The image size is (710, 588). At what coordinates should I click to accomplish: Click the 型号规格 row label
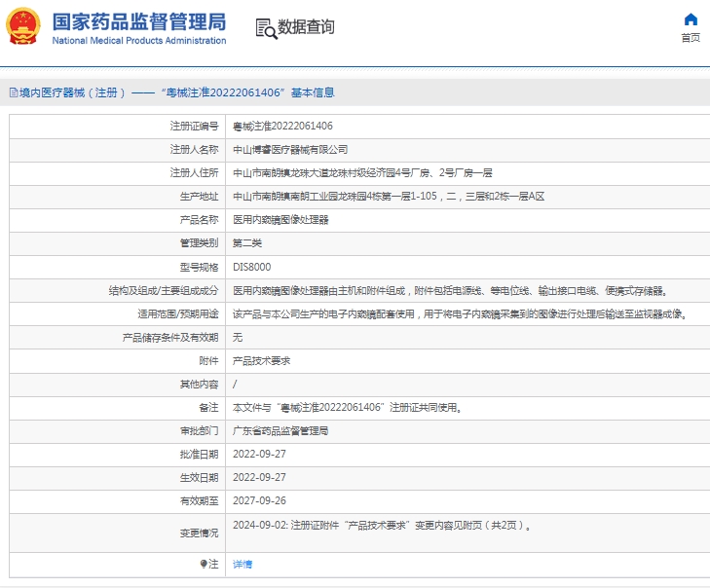tap(200, 267)
